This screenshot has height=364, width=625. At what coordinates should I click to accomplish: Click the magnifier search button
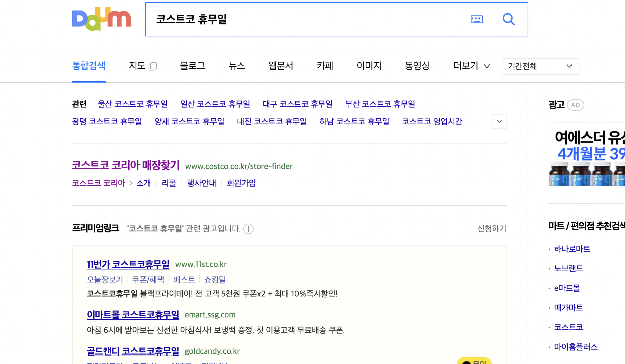(x=509, y=19)
